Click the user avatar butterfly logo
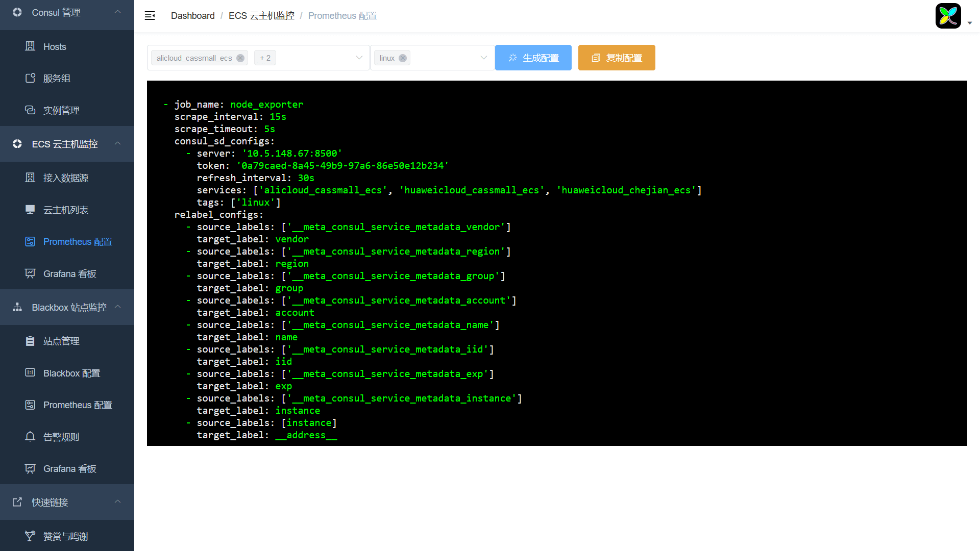The image size is (980, 551). click(948, 16)
